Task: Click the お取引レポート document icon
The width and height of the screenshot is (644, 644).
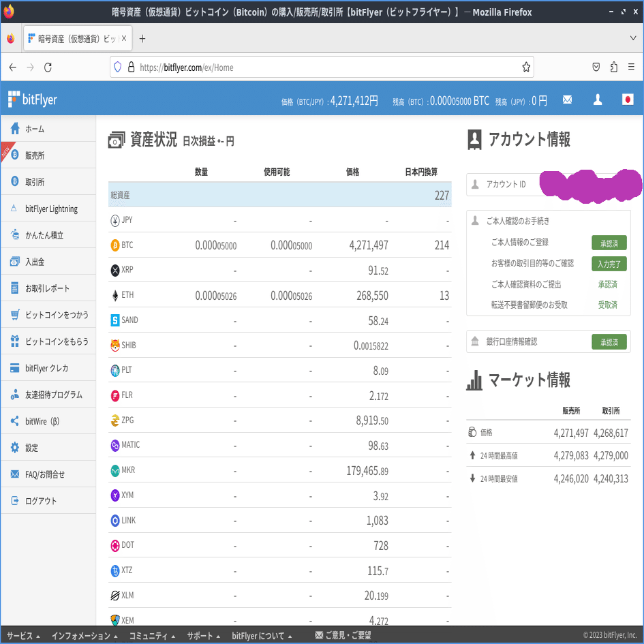Action: pos(15,288)
